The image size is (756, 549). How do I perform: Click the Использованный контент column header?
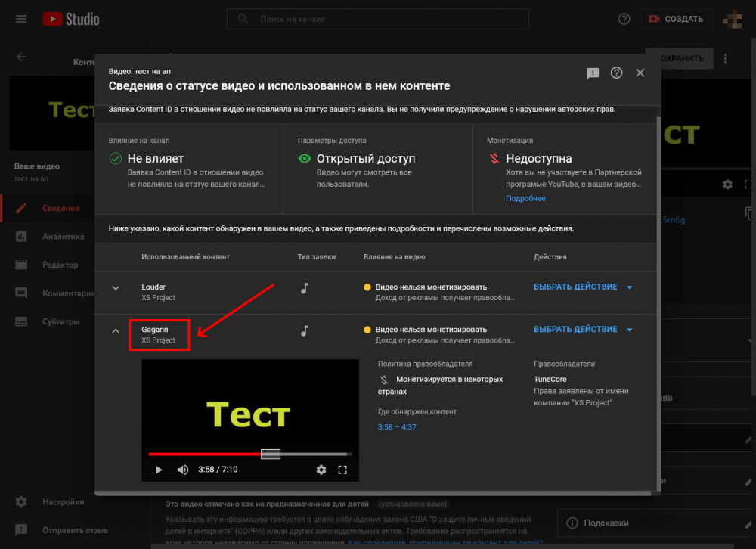pos(185,257)
